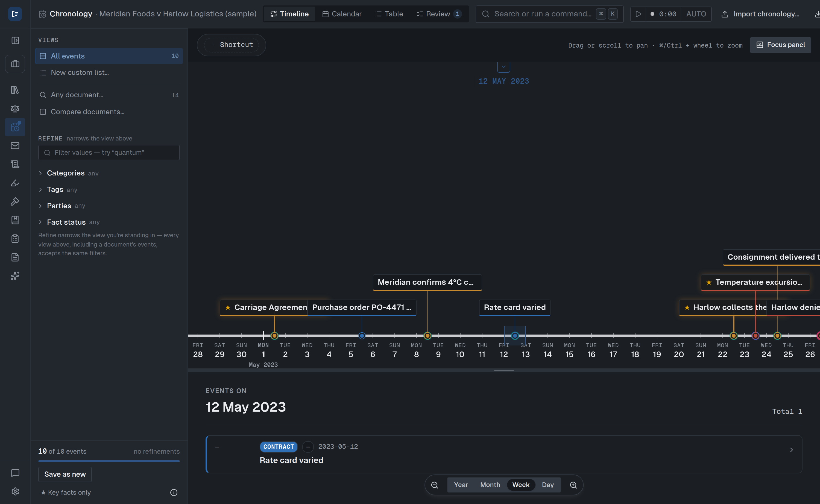
Task: Open the text file sidebar icon
Action: 15,257
